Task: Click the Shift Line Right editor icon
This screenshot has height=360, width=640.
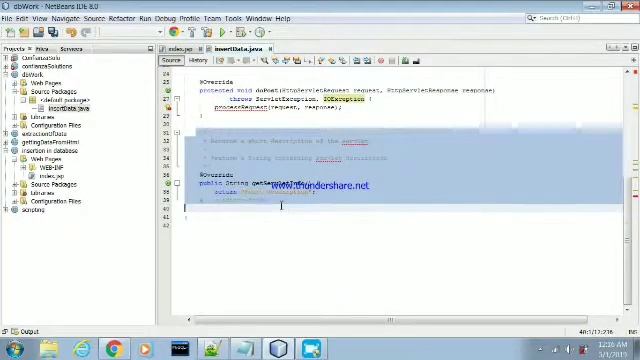Action: tap(367, 61)
